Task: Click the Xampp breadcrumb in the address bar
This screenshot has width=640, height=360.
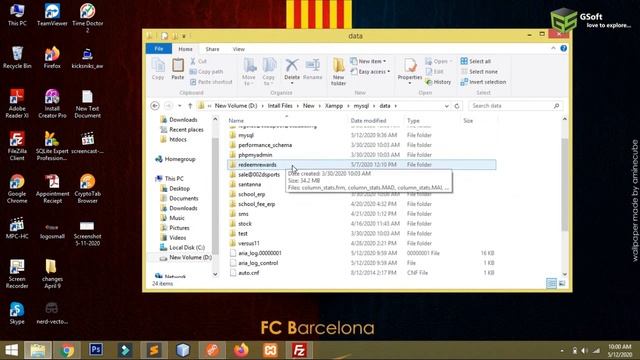Action: pos(334,106)
